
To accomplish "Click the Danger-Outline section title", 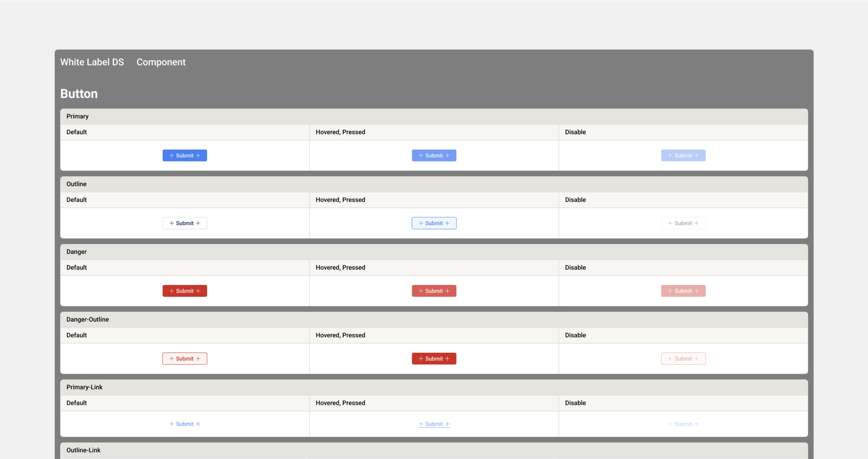I will (x=88, y=319).
